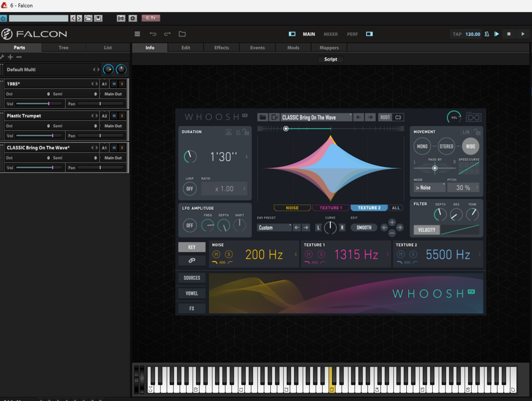The width and height of the screenshot is (532, 401).
Task: Click the lock icon in Duration panel
Action: click(x=246, y=132)
